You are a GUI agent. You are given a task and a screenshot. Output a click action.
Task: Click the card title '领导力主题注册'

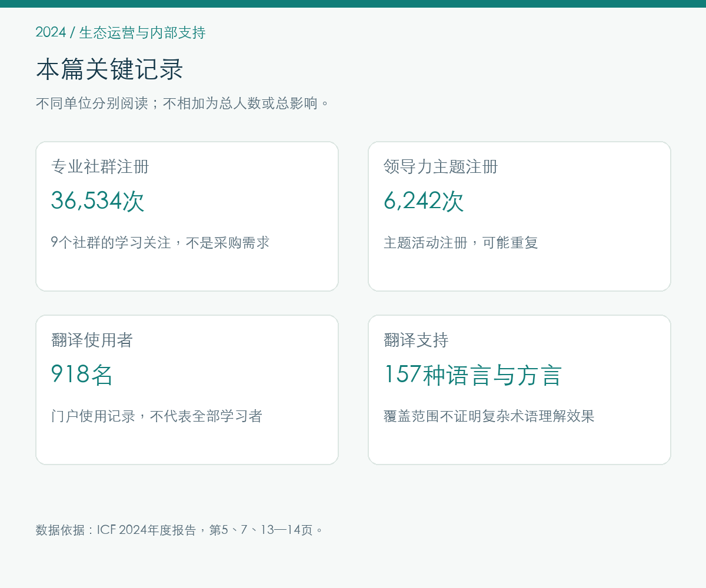(441, 167)
